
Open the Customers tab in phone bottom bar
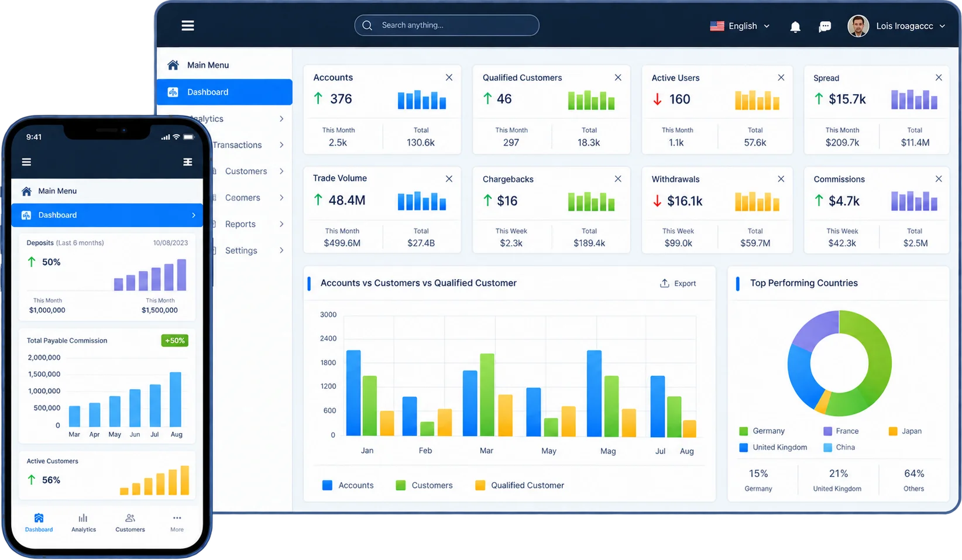pyautogui.click(x=130, y=523)
